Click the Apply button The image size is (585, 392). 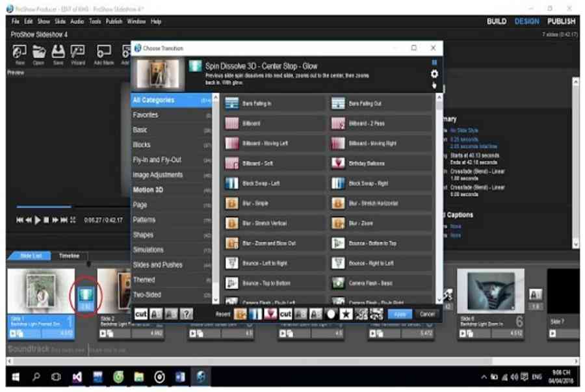click(x=400, y=314)
